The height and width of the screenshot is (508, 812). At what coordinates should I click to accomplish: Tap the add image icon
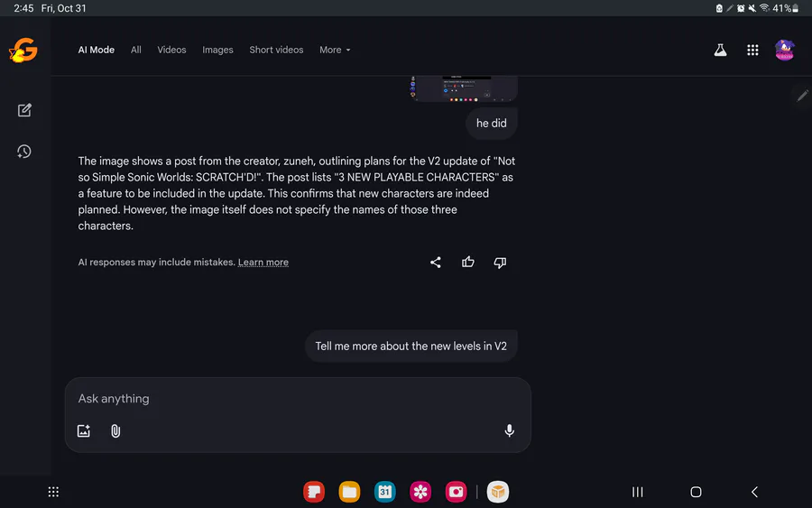point(84,430)
